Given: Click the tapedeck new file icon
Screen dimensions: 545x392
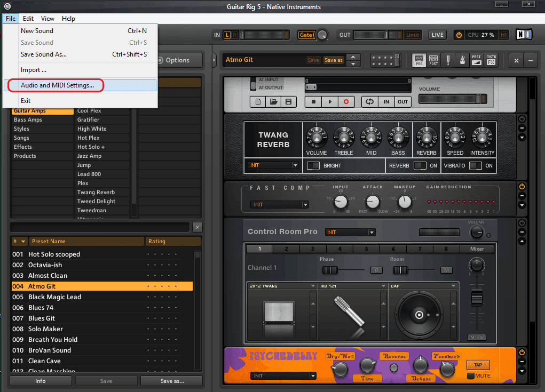Looking at the screenshot, I should point(258,102).
